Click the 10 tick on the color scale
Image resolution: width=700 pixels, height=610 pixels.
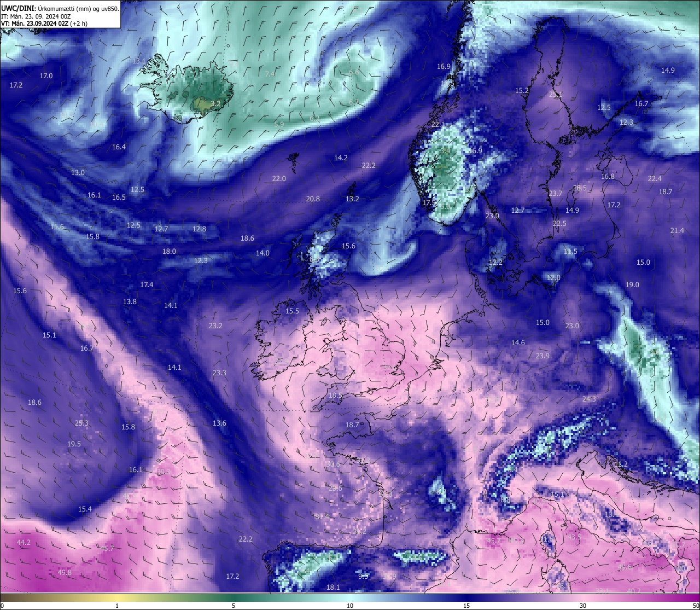click(x=350, y=606)
